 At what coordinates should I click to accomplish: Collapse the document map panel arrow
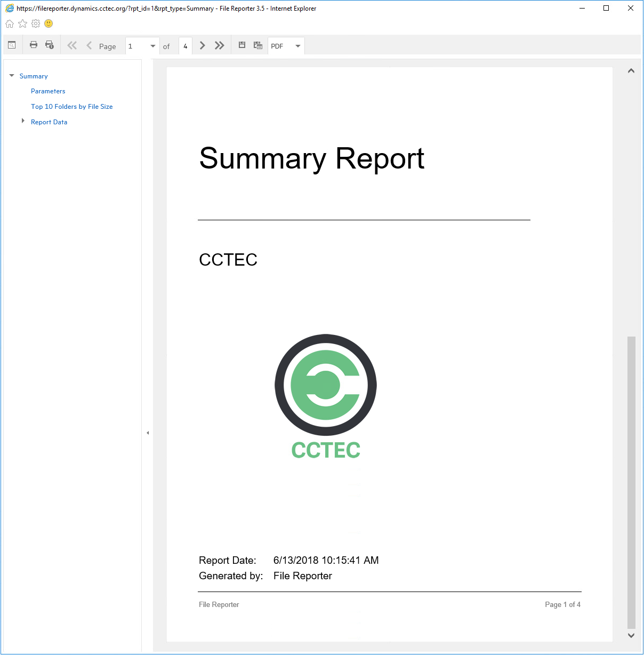click(x=148, y=433)
